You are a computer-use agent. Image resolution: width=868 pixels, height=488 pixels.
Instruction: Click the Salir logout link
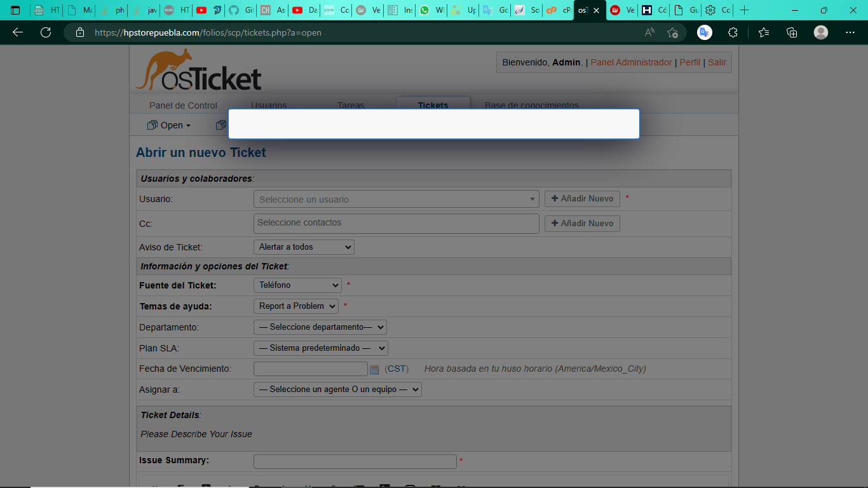click(x=717, y=62)
